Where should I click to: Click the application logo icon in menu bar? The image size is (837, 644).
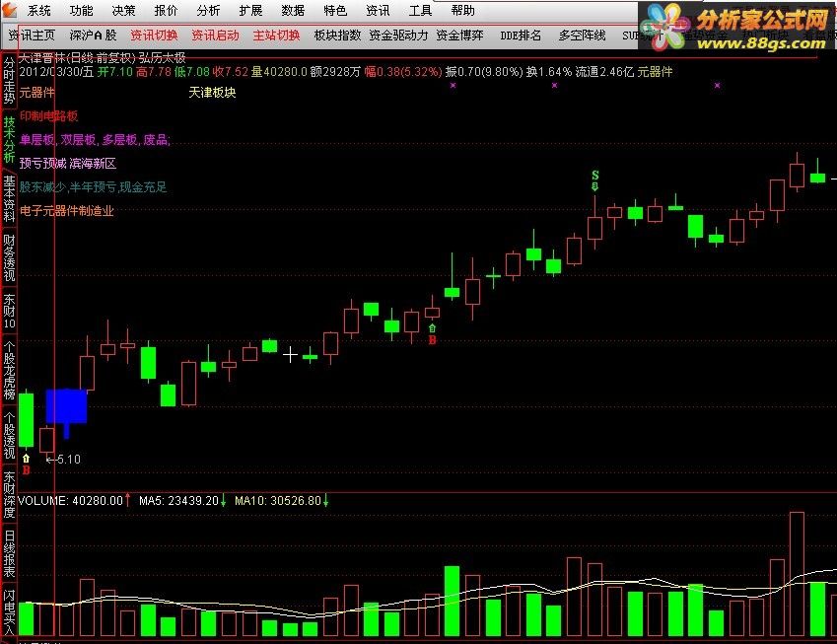tap(10, 10)
